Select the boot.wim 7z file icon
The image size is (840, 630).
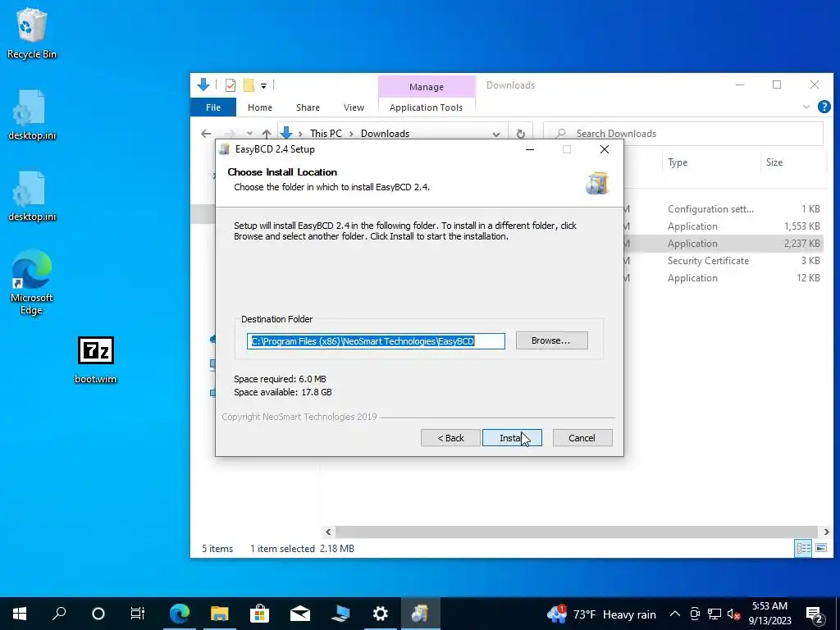pos(95,360)
